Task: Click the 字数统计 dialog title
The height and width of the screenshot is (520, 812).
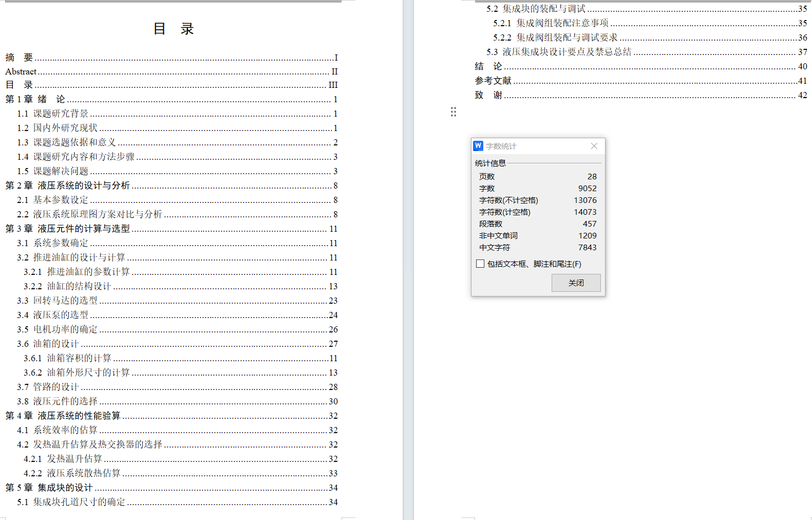Action: 501,146
